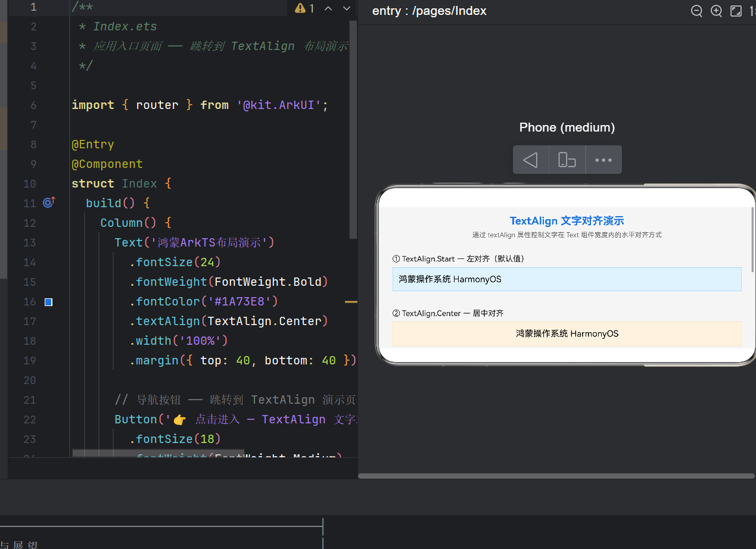
Task: Click the '@Component' decorator
Action: (x=107, y=164)
